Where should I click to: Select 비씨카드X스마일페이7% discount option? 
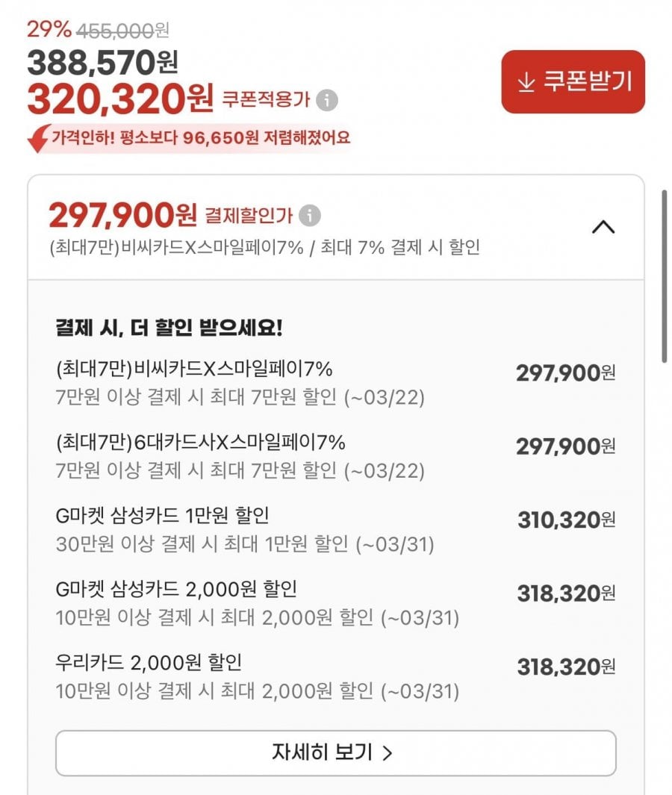[x=194, y=370]
